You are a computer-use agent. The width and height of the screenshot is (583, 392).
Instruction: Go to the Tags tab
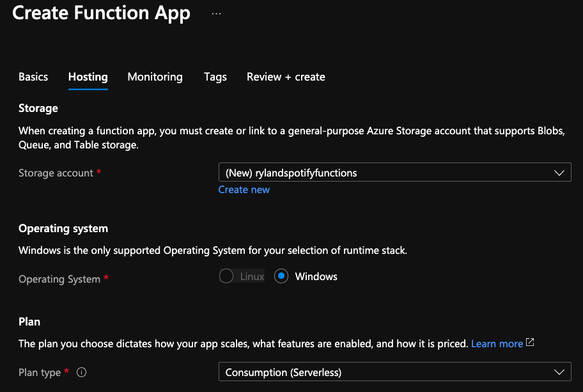click(215, 77)
